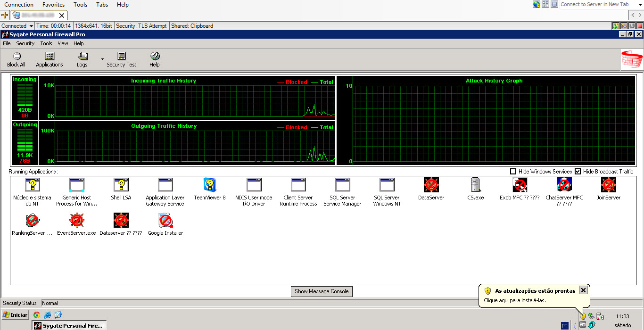This screenshot has height=330, width=644.
Task: Click the update notification balloon link
Action: point(515,300)
